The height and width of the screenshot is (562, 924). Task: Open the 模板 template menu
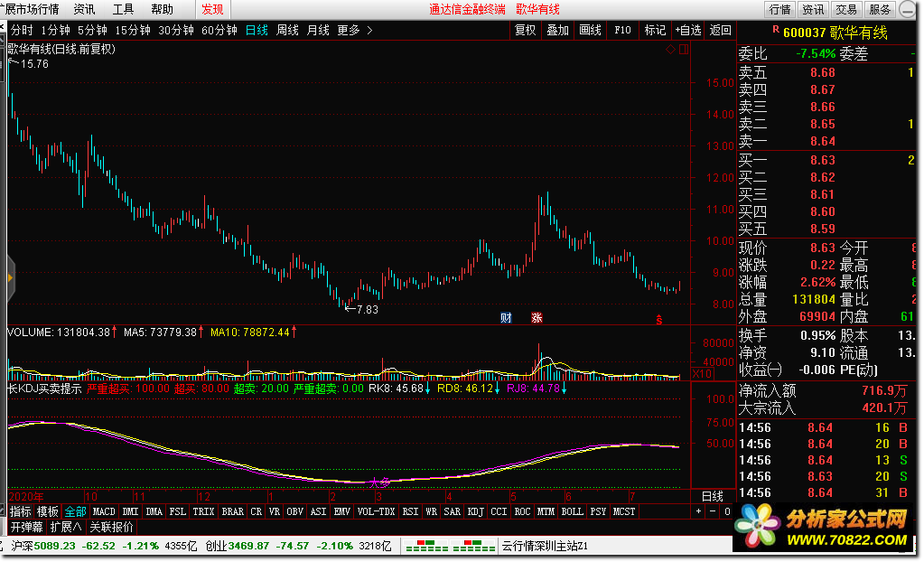tap(47, 511)
